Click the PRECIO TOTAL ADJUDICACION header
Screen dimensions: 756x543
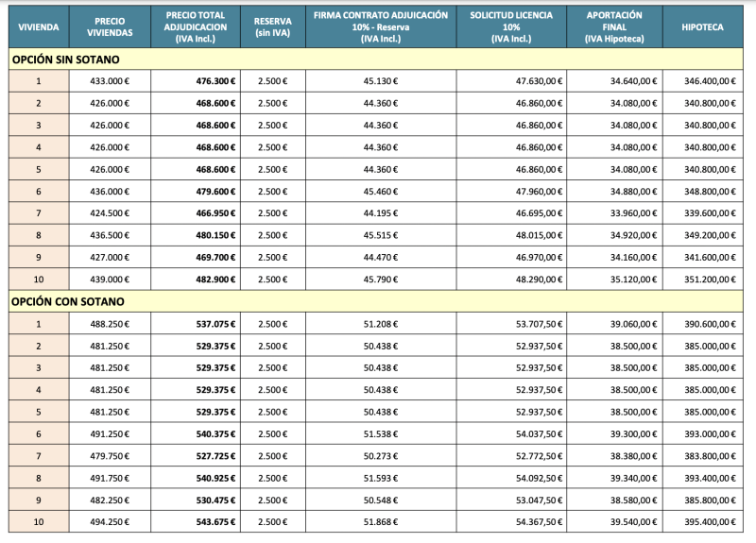196,27
